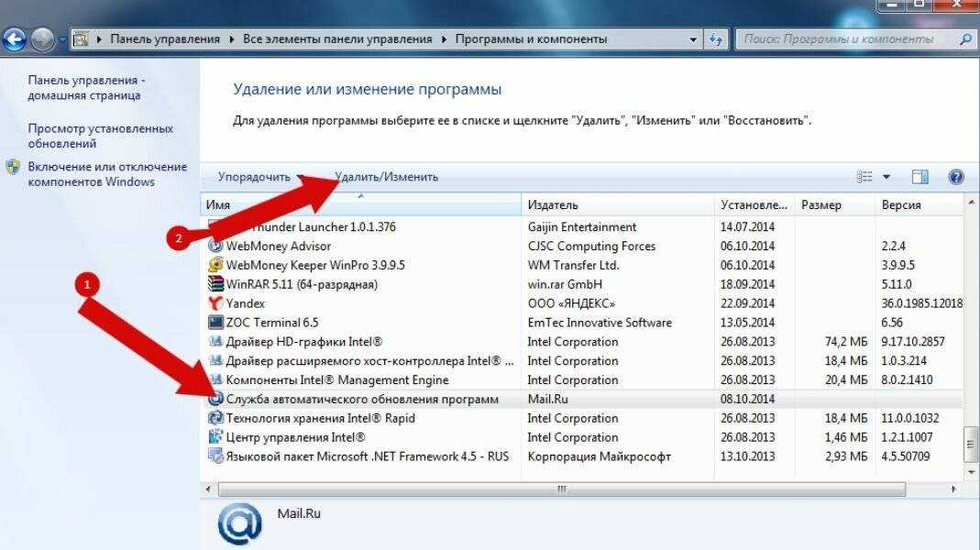Open Просмотр установленных обновлений link
Screen dimensions: 980x550
[101, 136]
